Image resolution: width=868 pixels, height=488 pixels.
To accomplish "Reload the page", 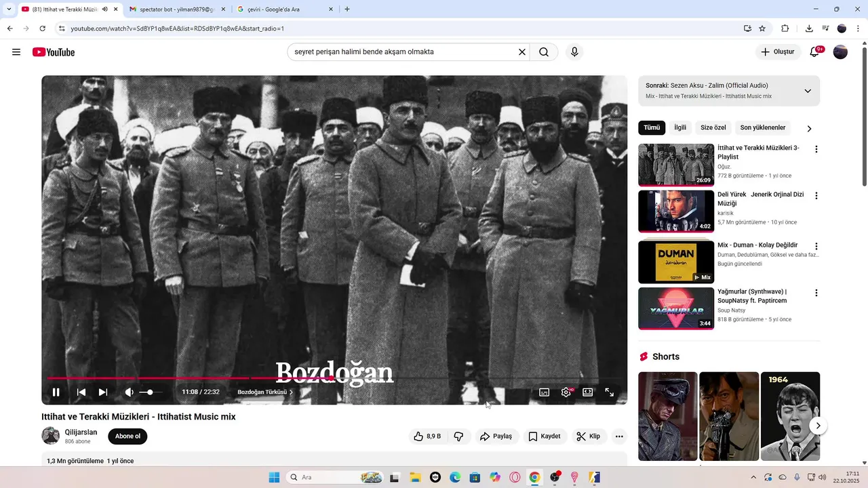I will 43,28.
